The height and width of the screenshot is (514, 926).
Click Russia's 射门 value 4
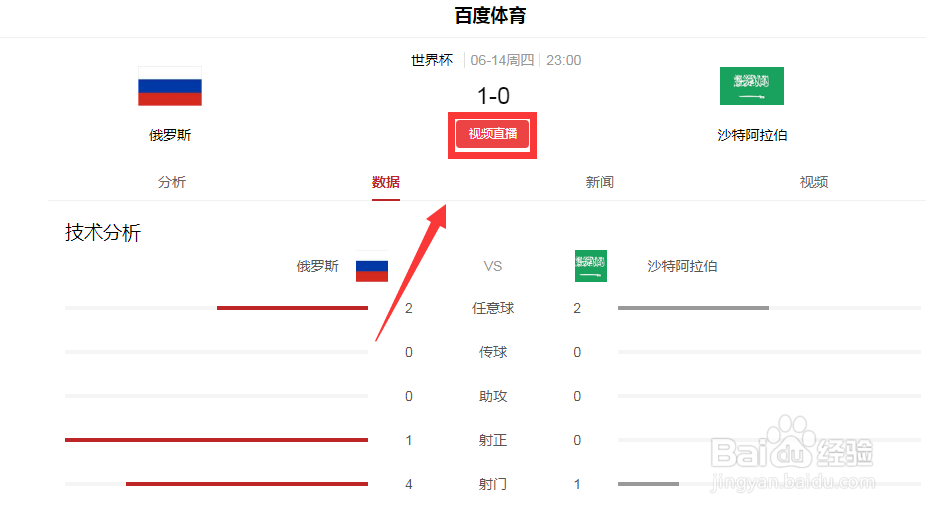coord(409,484)
